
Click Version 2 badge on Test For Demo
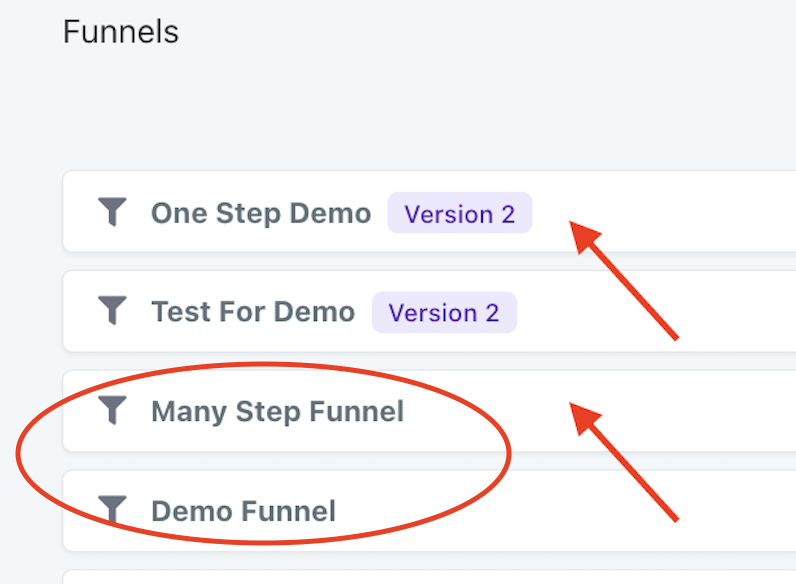[444, 312]
